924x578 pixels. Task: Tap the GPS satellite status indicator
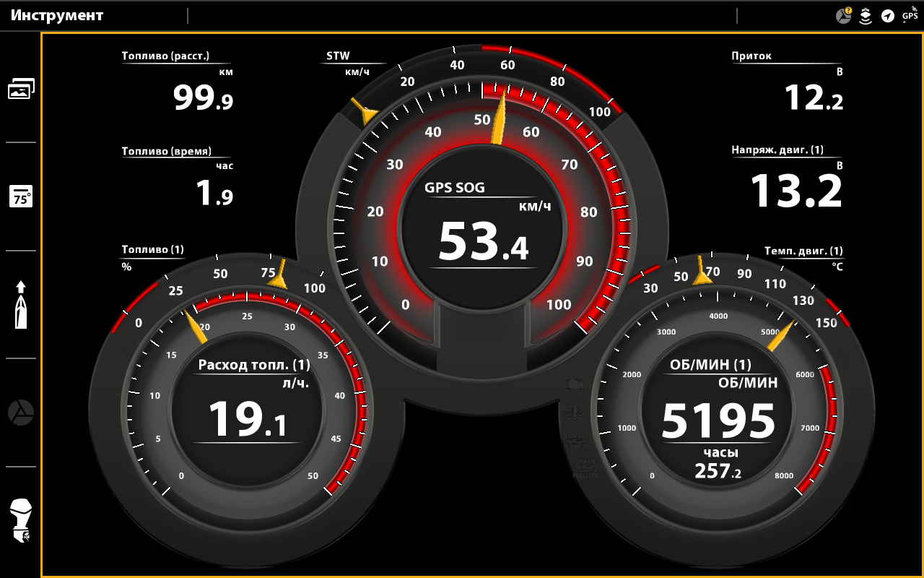click(910, 15)
